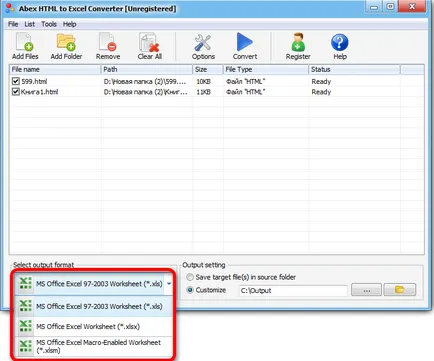Choose MS Office Excel Macro-Enabled Worksheet (*.xlsm)

pyautogui.click(x=94, y=346)
